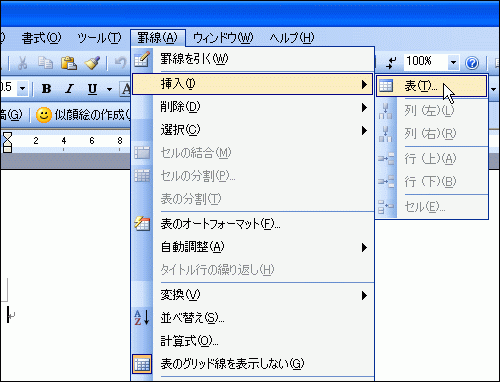The image size is (500, 382).
Task: Expand the 選択(C) submenu
Action: 253,130
